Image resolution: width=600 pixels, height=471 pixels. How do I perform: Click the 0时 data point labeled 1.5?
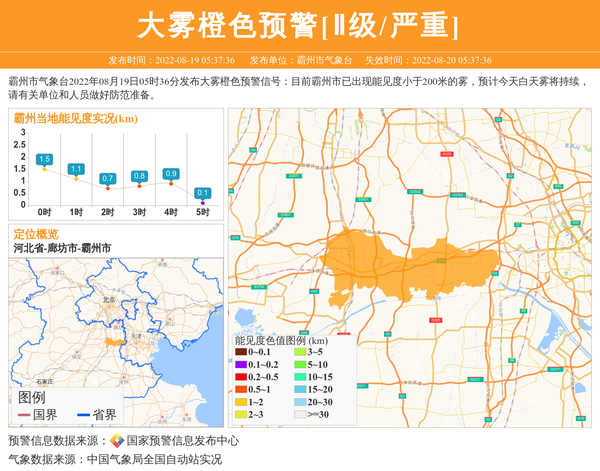pos(44,169)
